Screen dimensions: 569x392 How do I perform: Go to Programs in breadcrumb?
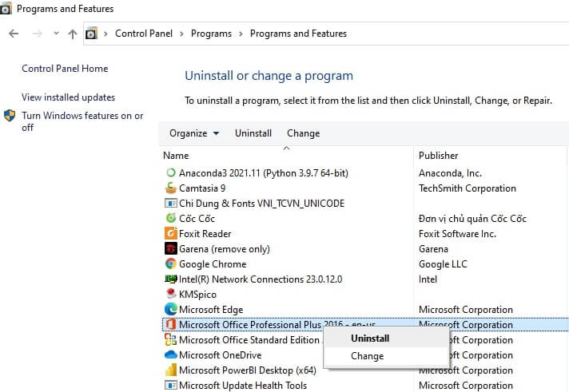[x=211, y=34]
